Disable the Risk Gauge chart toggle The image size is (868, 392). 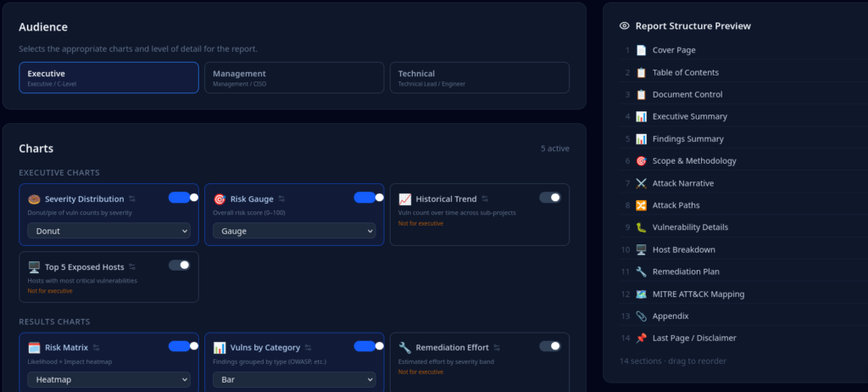tap(368, 198)
